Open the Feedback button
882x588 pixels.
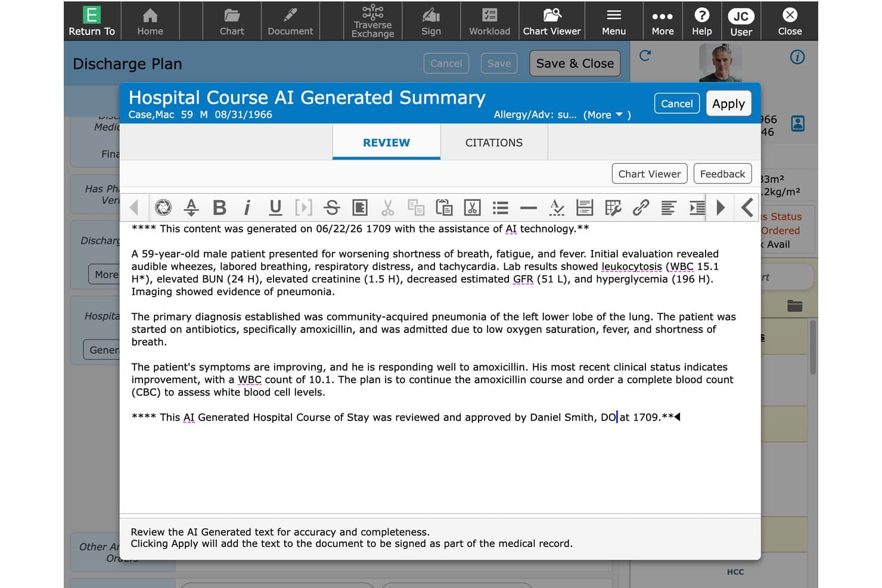(722, 174)
